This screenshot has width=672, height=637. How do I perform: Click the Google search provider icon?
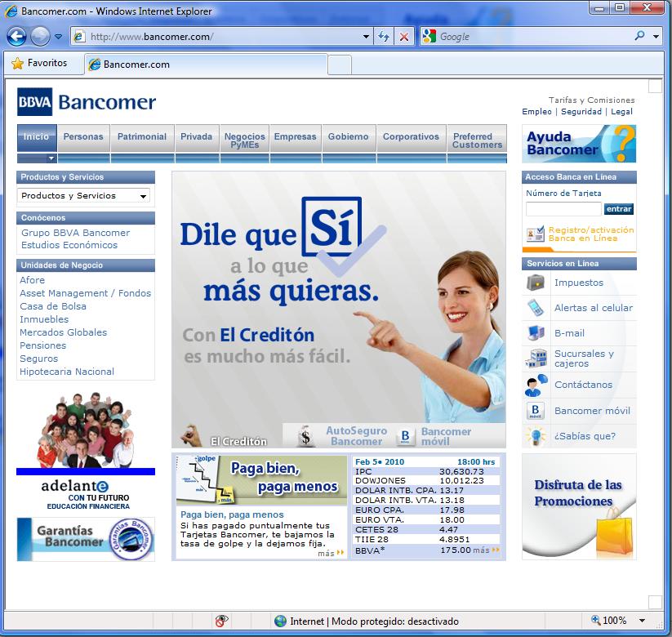(429, 37)
